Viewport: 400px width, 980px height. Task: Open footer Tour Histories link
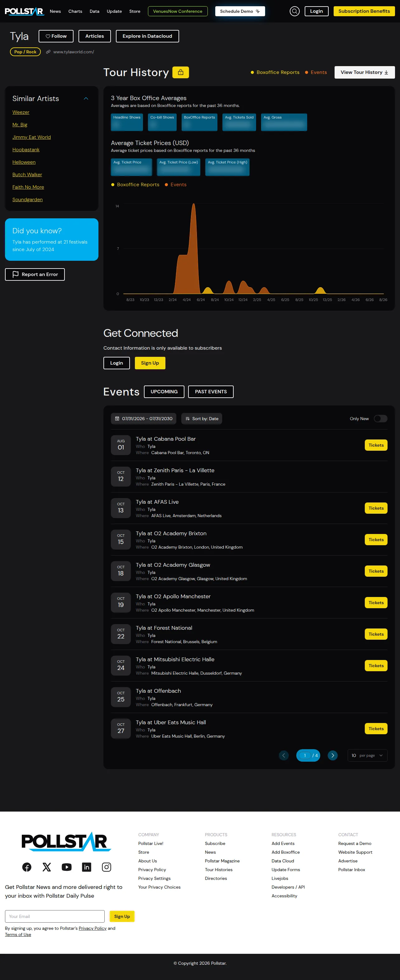click(x=219, y=870)
